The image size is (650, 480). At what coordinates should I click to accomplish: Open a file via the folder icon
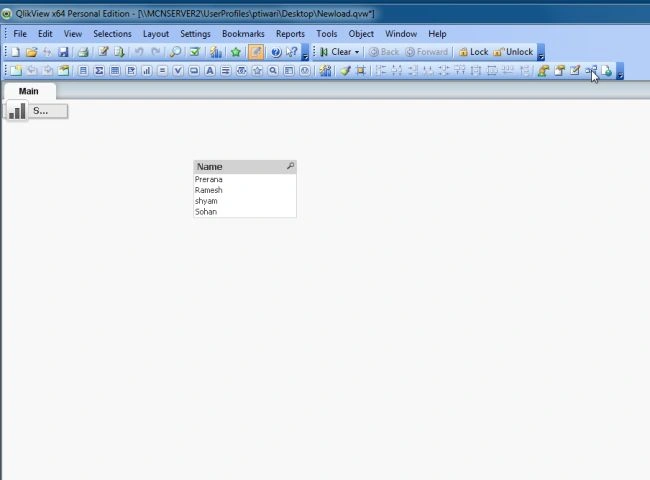pos(32,52)
